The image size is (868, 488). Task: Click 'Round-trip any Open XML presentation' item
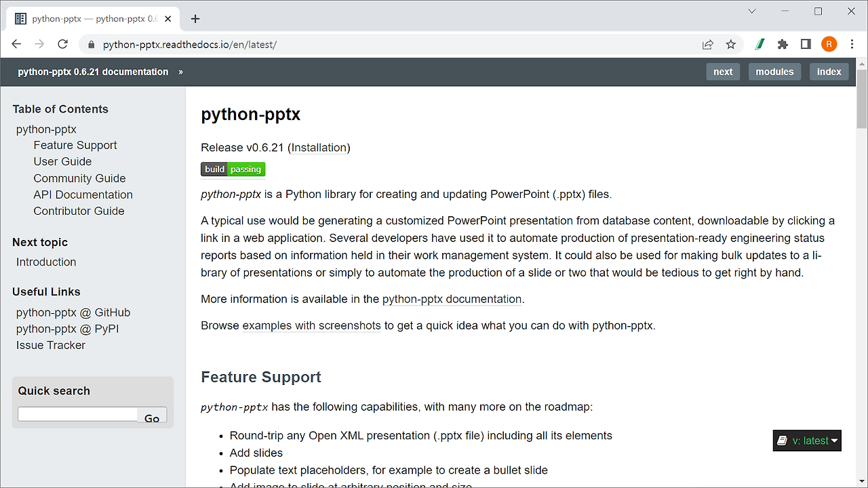pyautogui.click(x=421, y=436)
